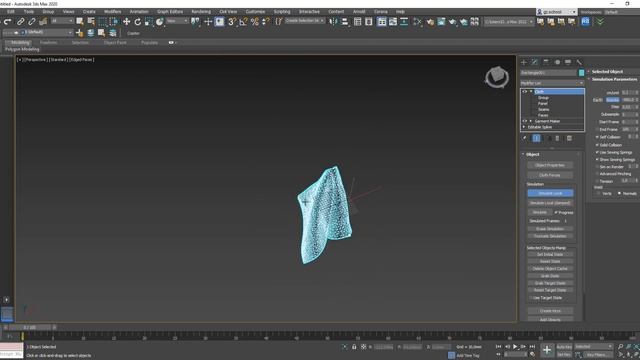This screenshot has height=360, width=640.
Task: Open the user account sign-in dropdown
Action: pos(557,12)
